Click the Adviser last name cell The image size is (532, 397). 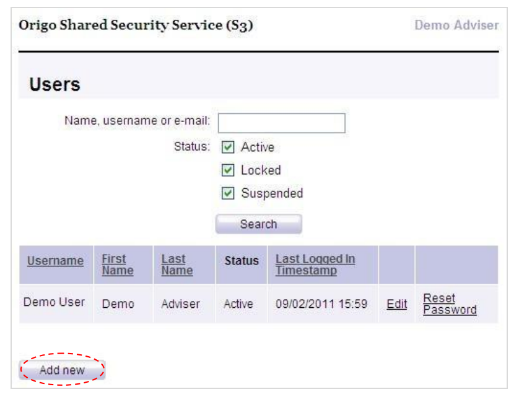[x=180, y=303]
